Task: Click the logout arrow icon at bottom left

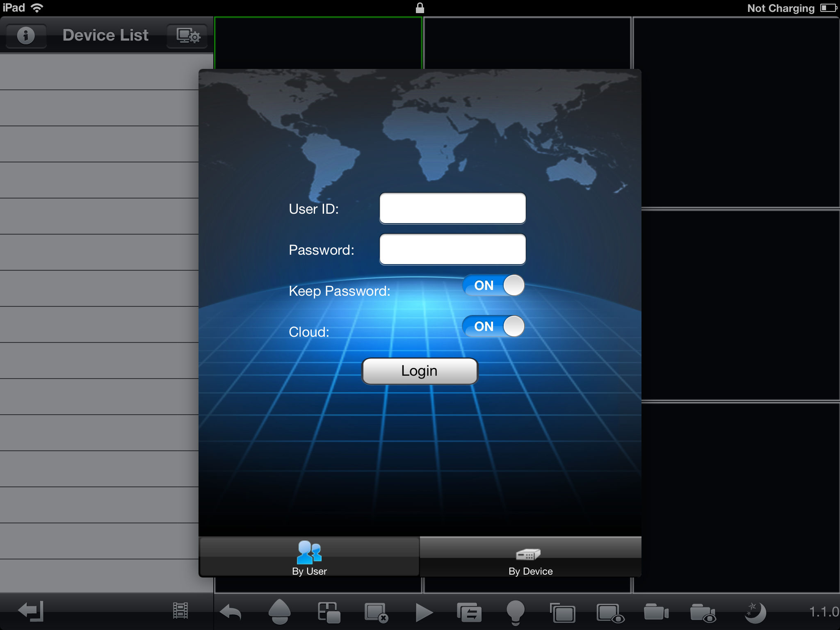Action: click(31, 612)
